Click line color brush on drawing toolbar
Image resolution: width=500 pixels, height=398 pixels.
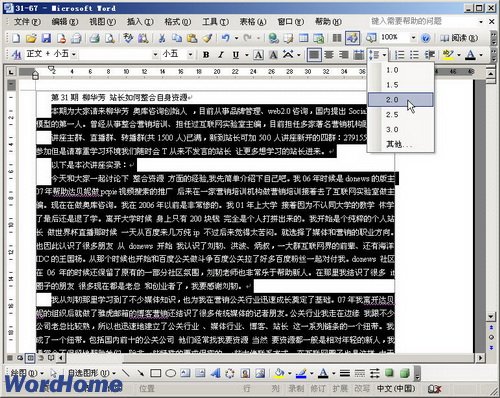coord(301,373)
